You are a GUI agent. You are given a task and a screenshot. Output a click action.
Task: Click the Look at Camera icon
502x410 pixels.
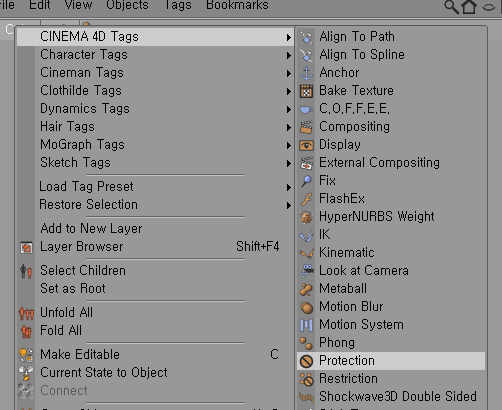pos(306,271)
